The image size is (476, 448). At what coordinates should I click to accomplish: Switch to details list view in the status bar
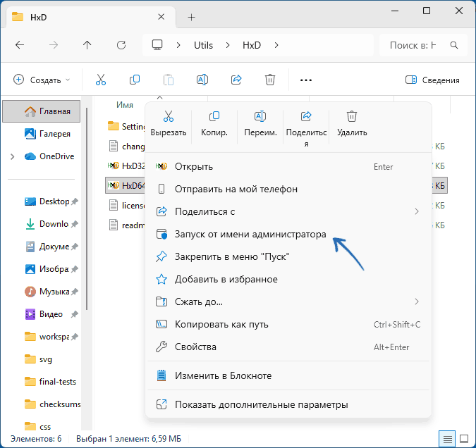[x=447, y=439]
